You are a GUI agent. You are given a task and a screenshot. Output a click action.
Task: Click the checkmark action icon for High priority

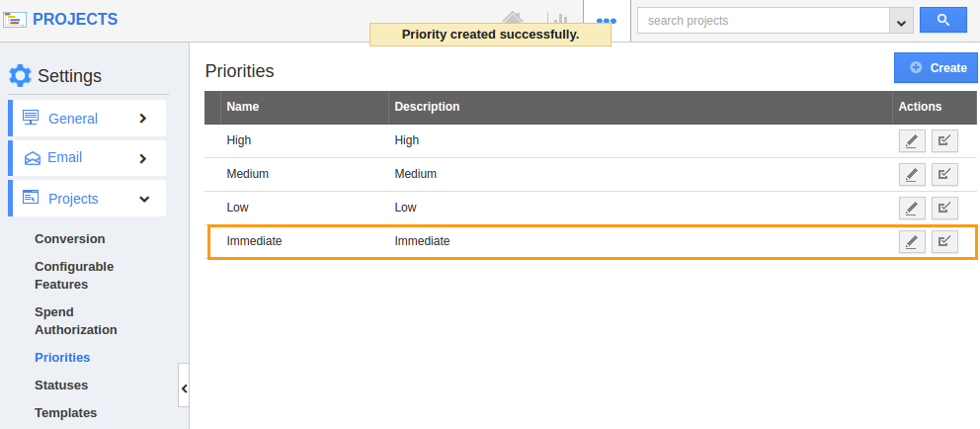[x=944, y=141]
